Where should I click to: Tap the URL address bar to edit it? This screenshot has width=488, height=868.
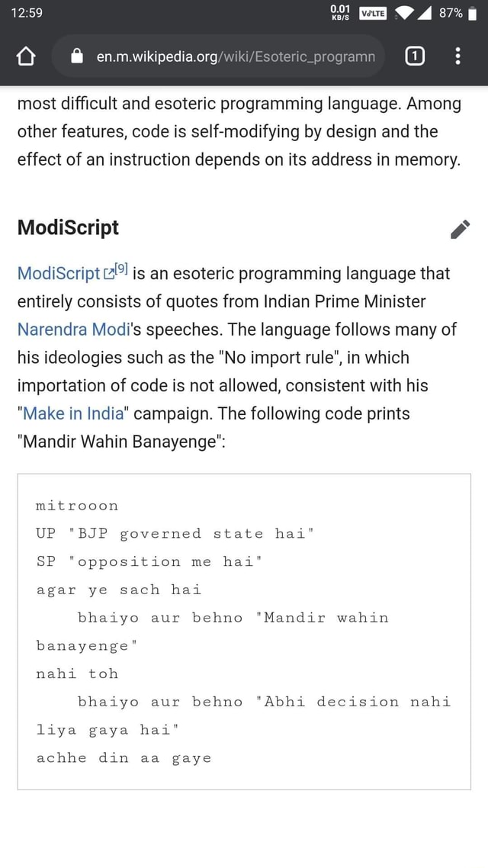point(229,56)
